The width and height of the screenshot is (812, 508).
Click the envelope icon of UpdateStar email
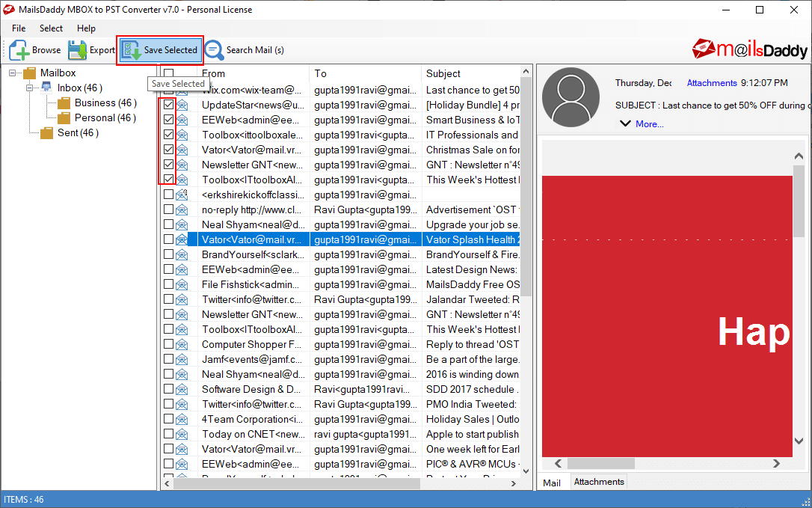pyautogui.click(x=182, y=105)
